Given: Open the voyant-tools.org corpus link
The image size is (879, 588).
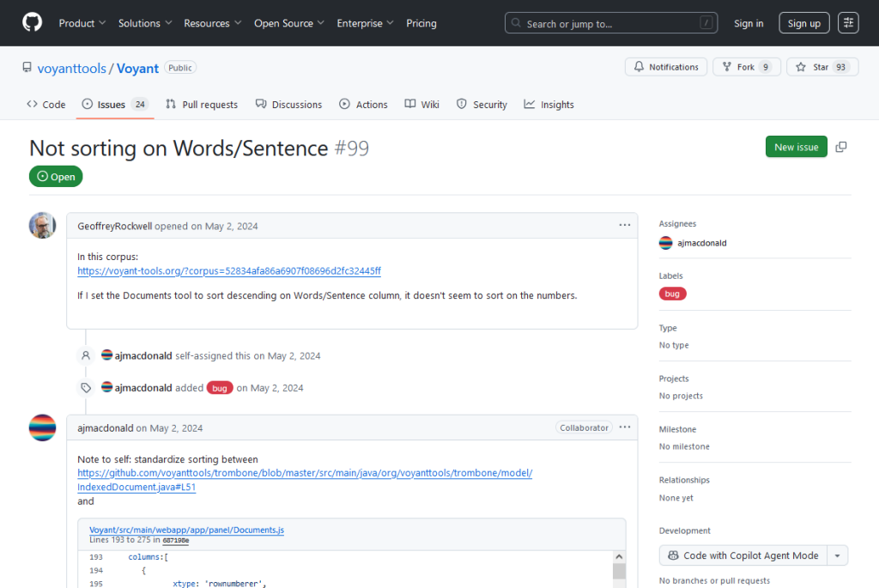Looking at the screenshot, I should [x=228, y=270].
